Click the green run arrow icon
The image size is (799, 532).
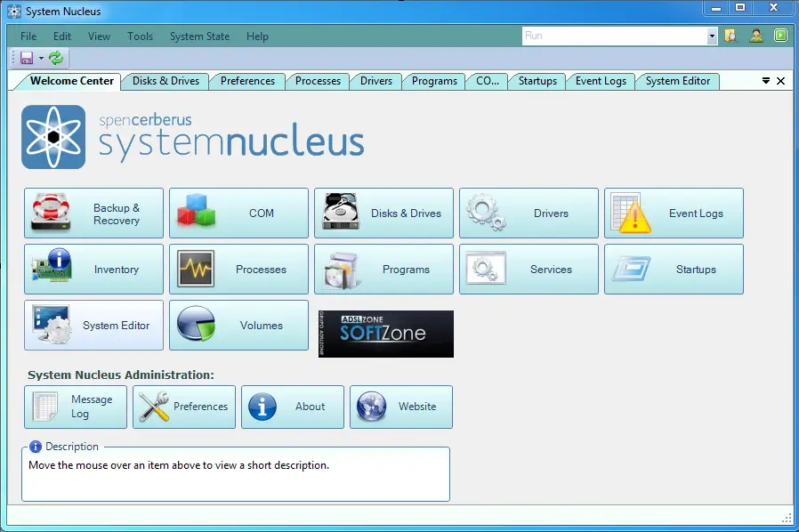coord(780,36)
